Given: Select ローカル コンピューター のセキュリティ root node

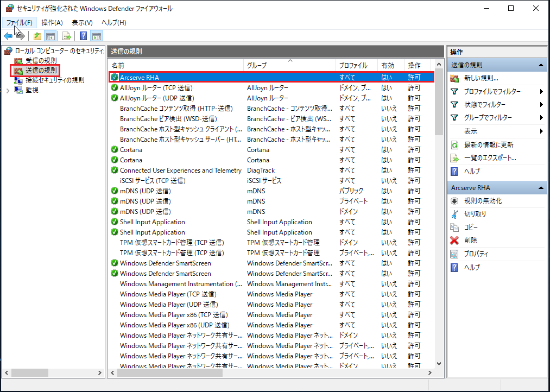Looking at the screenshot, I should [x=59, y=51].
